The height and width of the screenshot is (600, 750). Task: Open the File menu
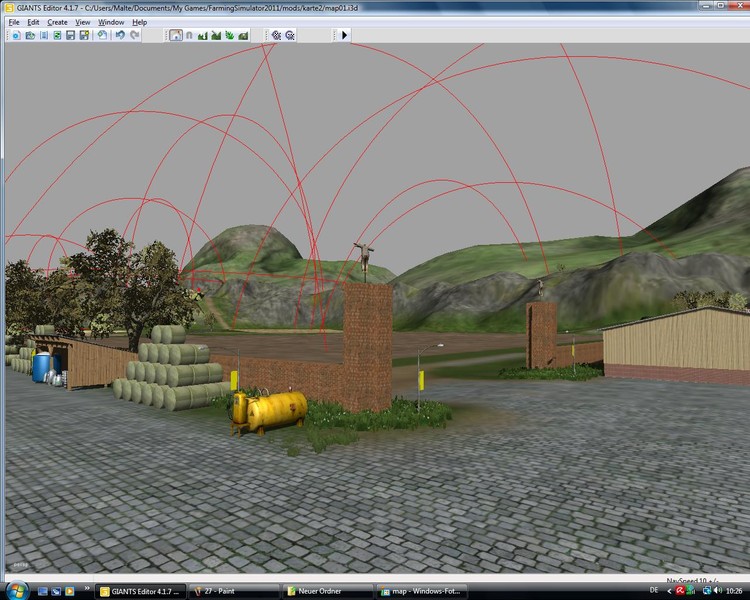click(14, 22)
